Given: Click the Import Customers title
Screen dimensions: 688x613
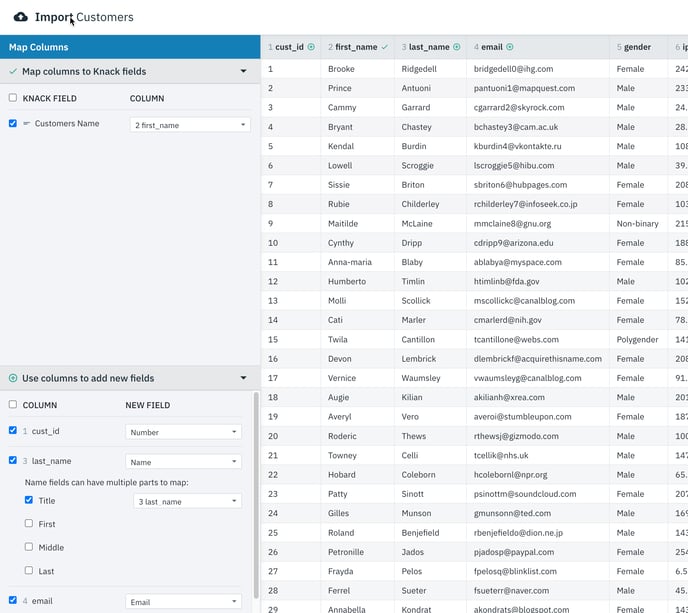Looking at the screenshot, I should coord(84,17).
